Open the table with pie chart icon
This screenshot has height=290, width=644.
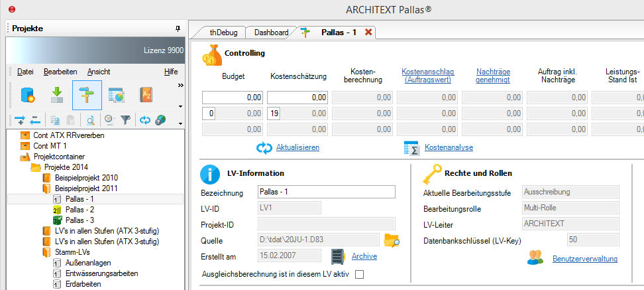[117, 95]
